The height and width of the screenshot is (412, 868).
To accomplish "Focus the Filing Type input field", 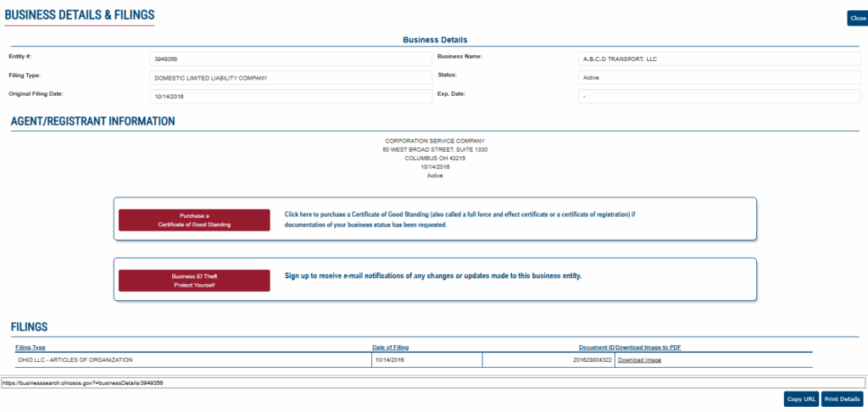I will 290,78.
